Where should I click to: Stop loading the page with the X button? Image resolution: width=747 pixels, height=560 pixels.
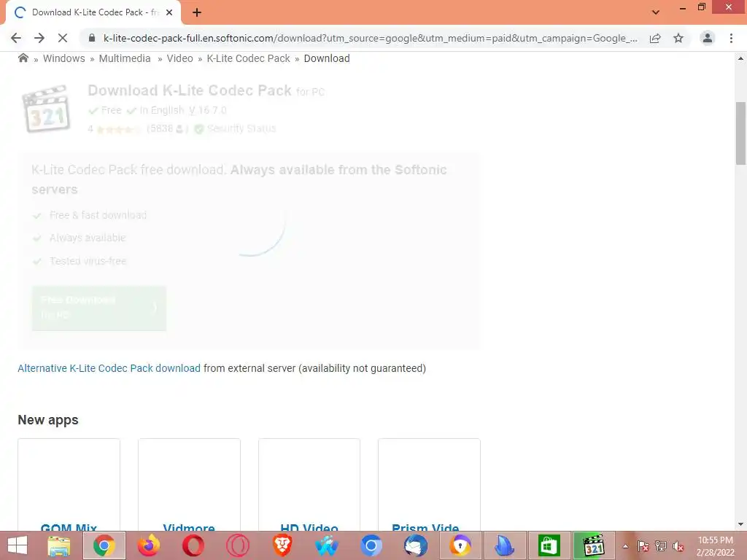pyautogui.click(x=63, y=38)
